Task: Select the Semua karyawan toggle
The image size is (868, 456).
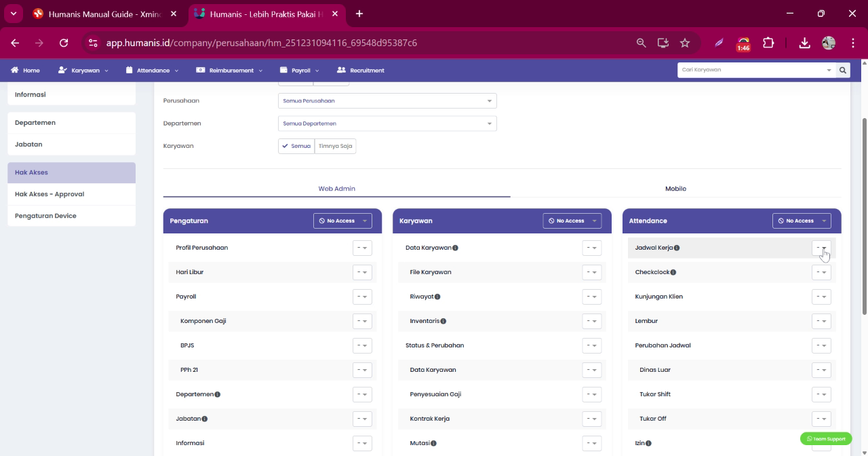Action: (x=296, y=146)
